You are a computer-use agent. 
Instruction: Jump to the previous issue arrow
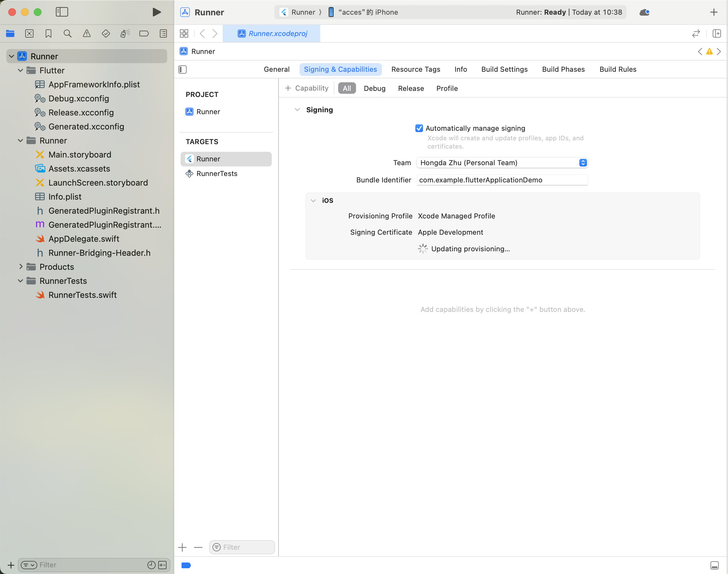[x=700, y=51]
